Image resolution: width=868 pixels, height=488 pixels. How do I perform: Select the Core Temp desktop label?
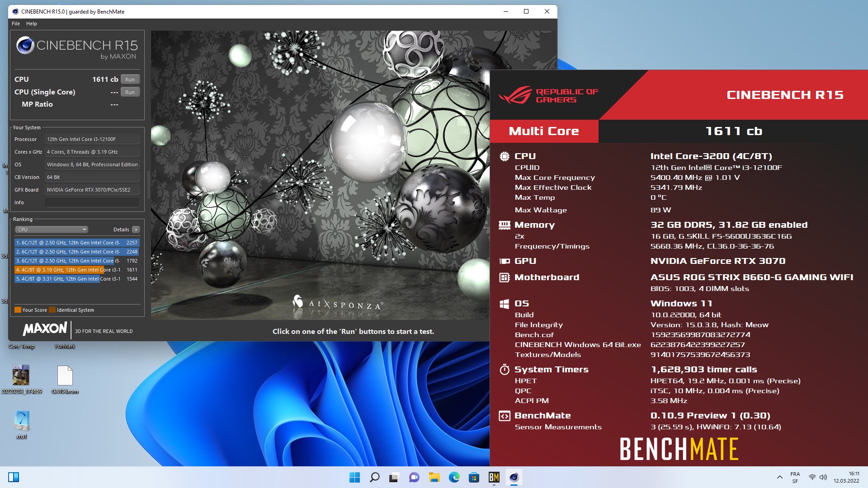coord(21,346)
